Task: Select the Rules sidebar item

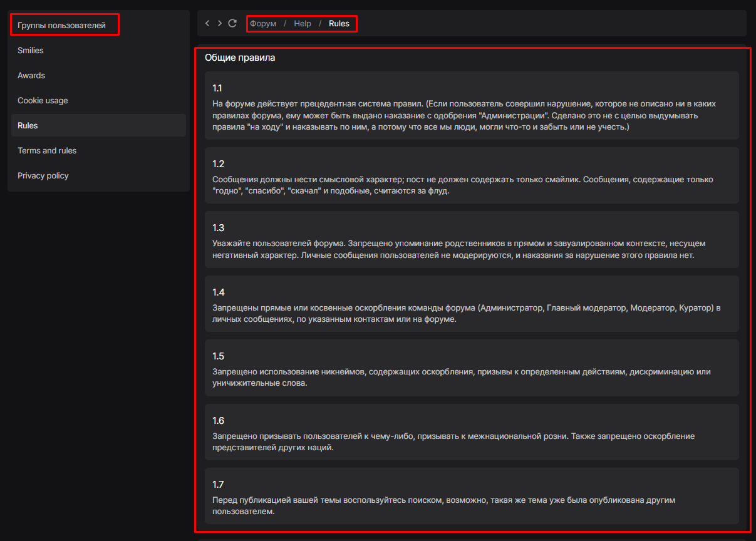Action: pyautogui.click(x=28, y=126)
